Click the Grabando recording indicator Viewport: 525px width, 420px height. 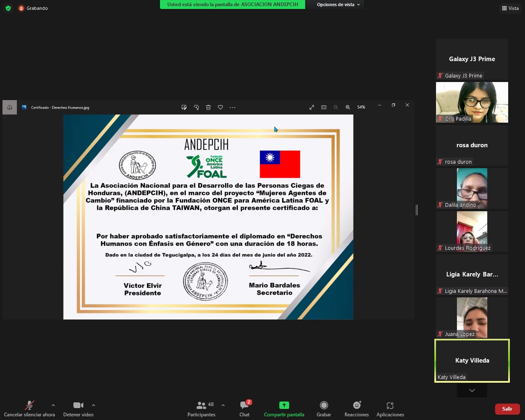pos(33,8)
